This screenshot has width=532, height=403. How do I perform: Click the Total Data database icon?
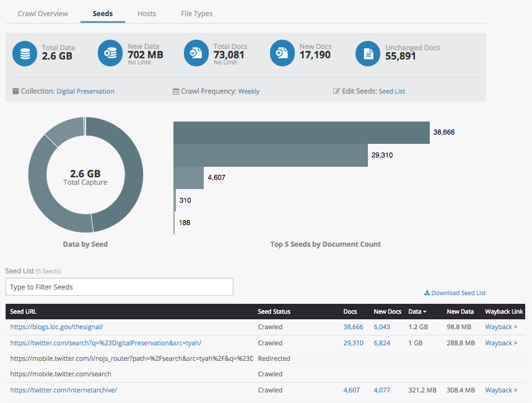click(x=25, y=54)
